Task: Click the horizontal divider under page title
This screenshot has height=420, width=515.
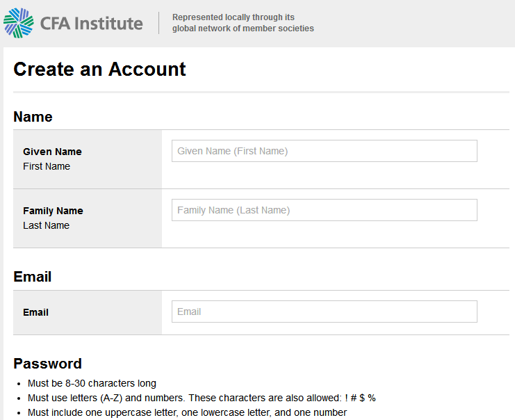Action: (x=261, y=92)
